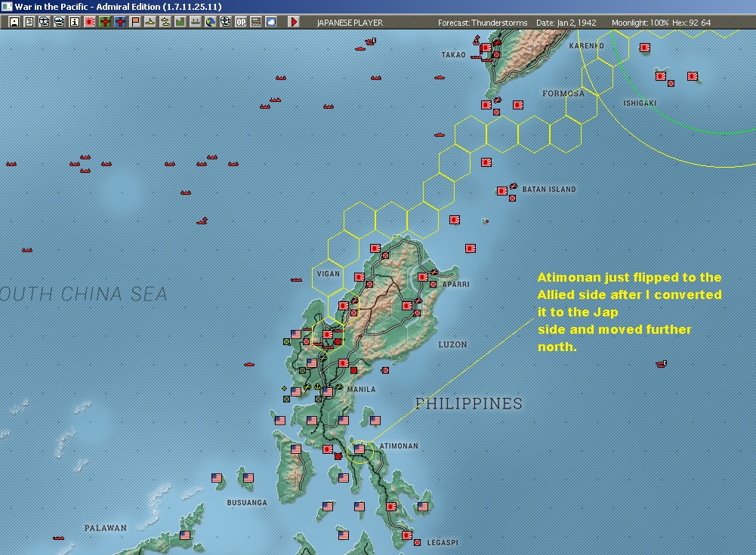Click the 'Forecast: Thunderstorms' status text
The width and height of the screenshot is (756, 555).
coord(483,23)
